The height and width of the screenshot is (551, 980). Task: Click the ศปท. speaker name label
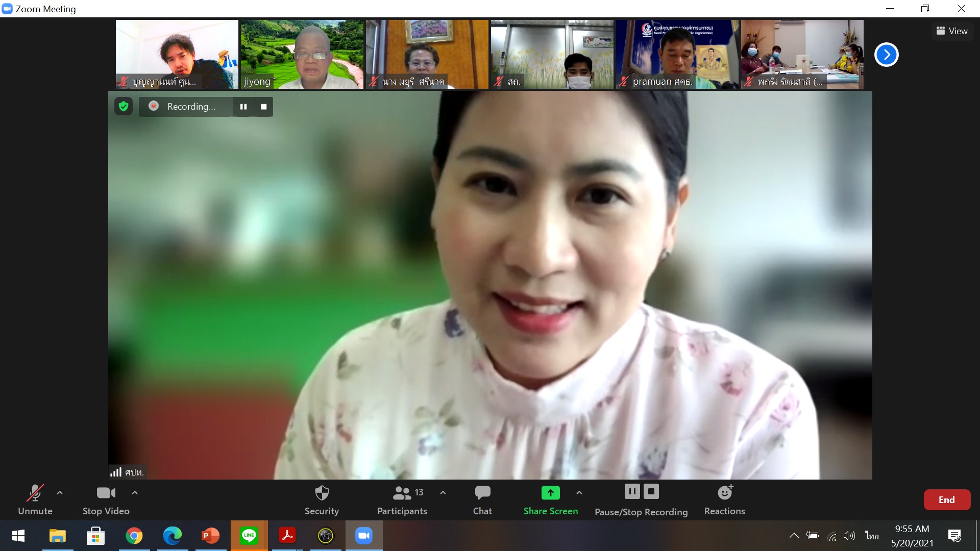point(134,472)
